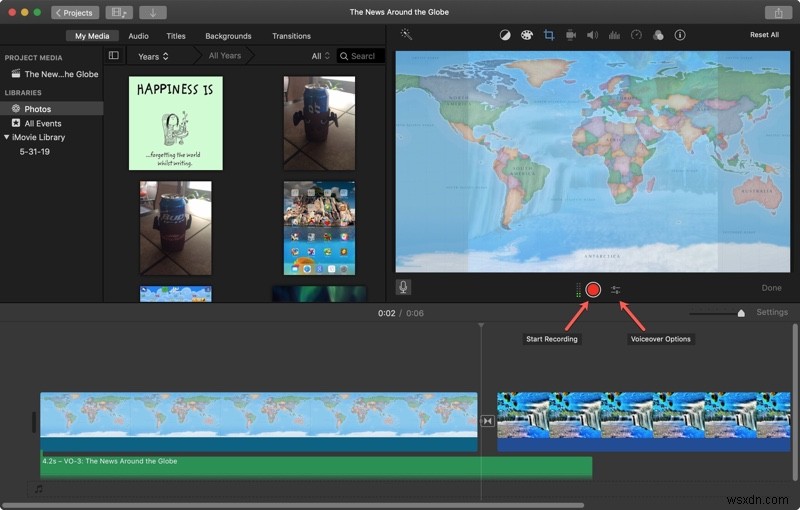
Task: Switch to the Backgrounds tab
Action: coord(228,36)
